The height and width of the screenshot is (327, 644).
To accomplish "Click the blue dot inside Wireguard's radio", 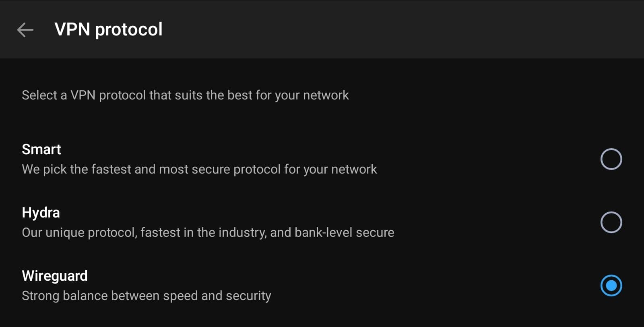I will click(x=611, y=286).
